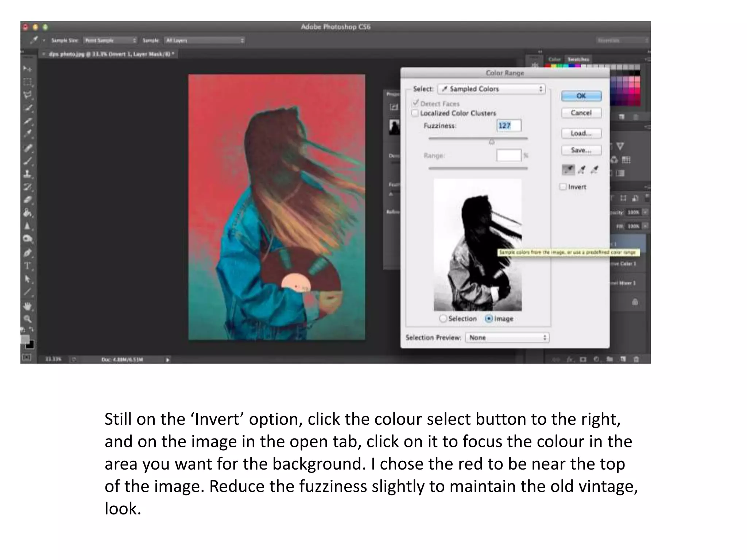
Task: Click Eyedropper icon in Color Range dialog
Action: (x=568, y=170)
